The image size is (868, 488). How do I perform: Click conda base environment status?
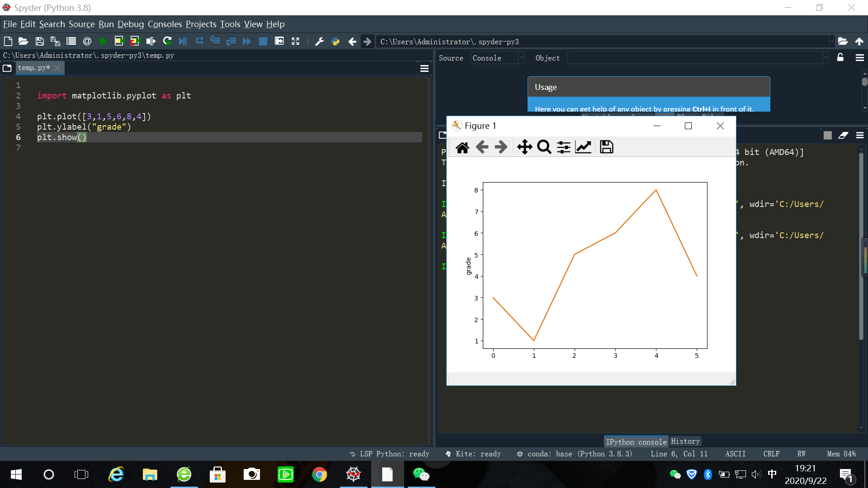575,454
